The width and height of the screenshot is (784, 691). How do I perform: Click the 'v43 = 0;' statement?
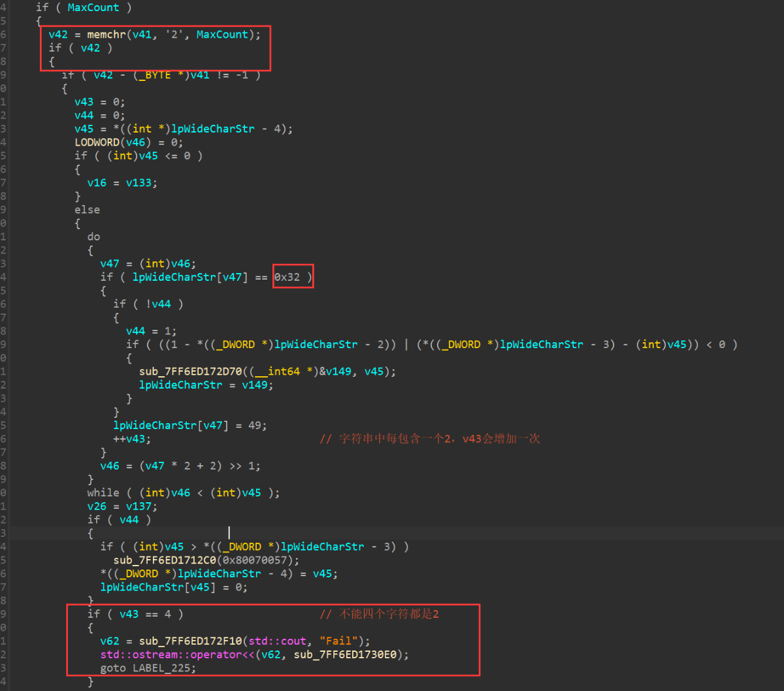click(x=100, y=102)
